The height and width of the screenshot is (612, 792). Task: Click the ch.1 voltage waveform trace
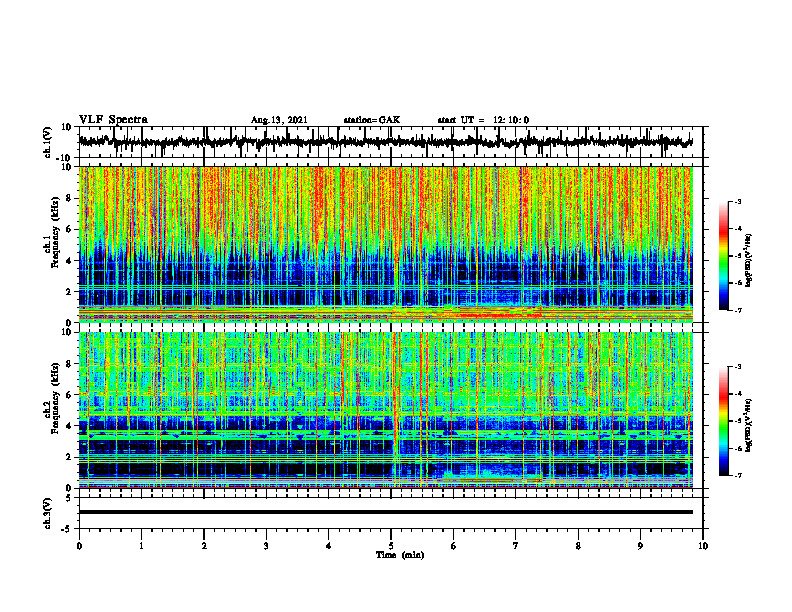[385, 142]
